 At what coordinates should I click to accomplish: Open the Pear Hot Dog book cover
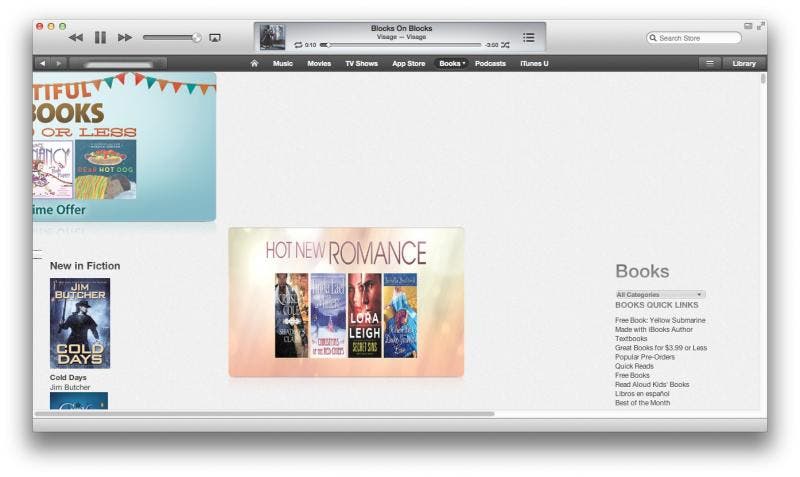106,169
